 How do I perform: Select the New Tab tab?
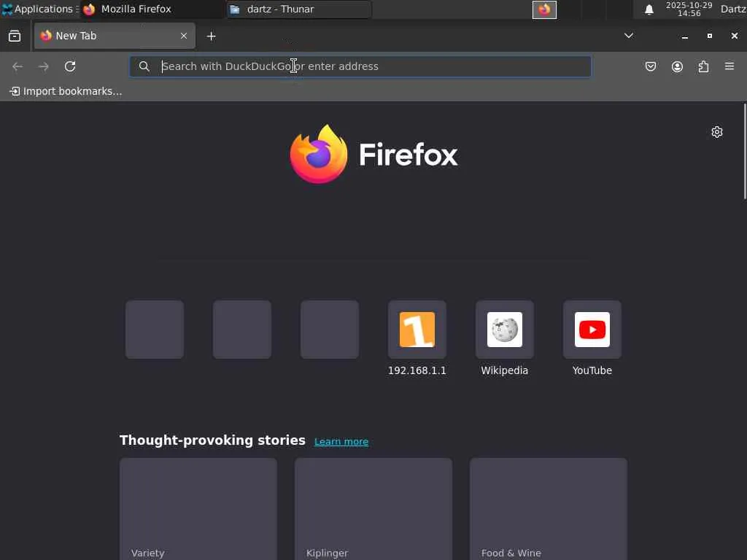[x=115, y=36]
